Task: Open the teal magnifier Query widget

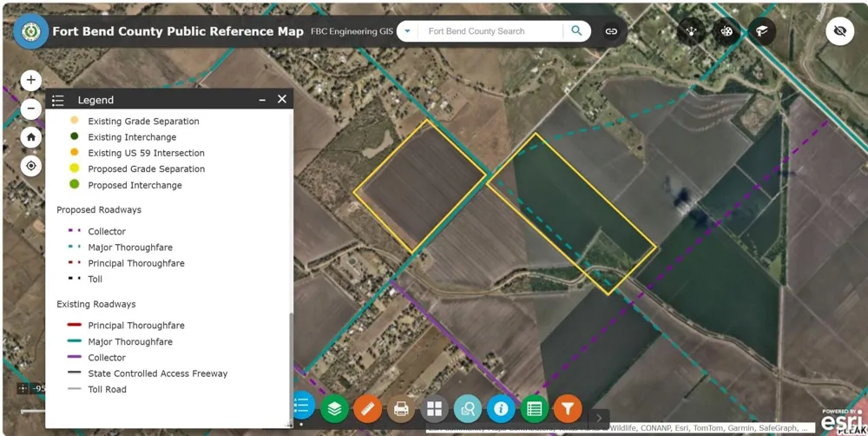Action: [x=468, y=409]
